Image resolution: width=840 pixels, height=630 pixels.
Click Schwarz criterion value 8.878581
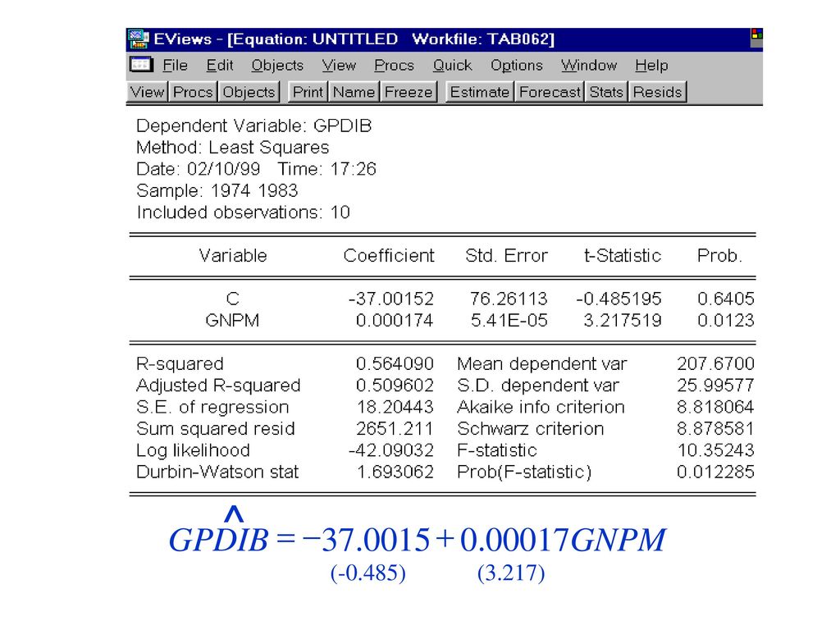tap(715, 428)
